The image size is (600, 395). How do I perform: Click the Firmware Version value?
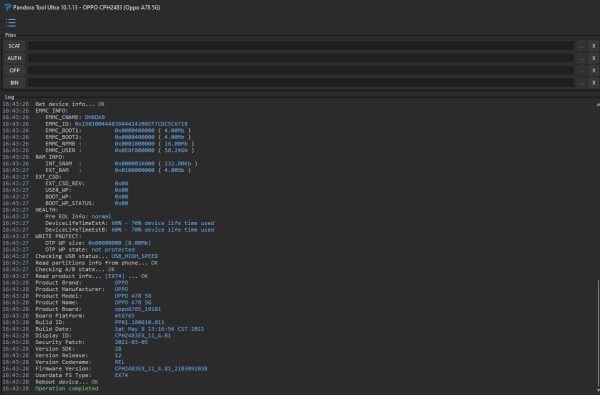tap(161, 369)
